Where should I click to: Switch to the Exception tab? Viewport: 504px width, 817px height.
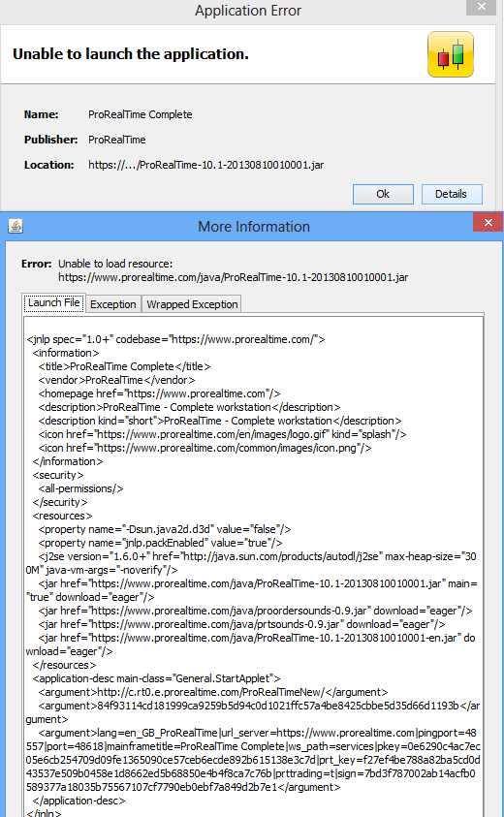(112, 304)
